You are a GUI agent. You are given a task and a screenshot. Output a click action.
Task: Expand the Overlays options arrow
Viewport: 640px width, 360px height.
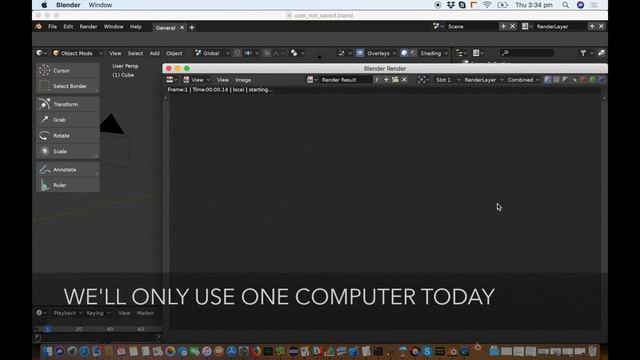tap(394, 53)
